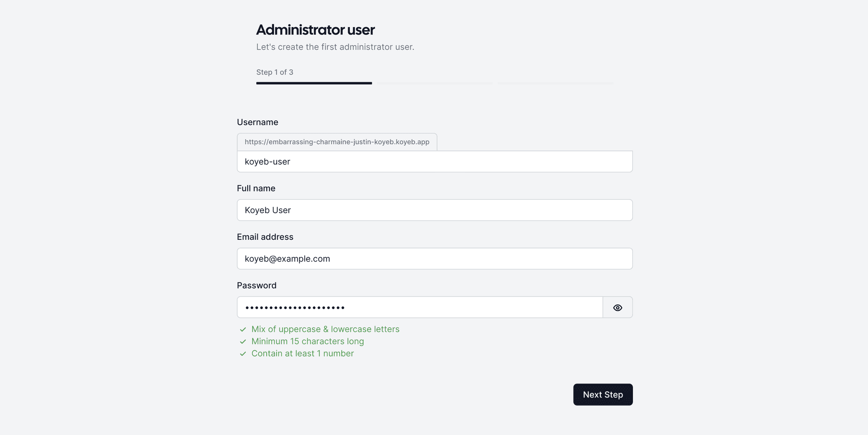Click the at least 1 number checkmark

coord(243,354)
